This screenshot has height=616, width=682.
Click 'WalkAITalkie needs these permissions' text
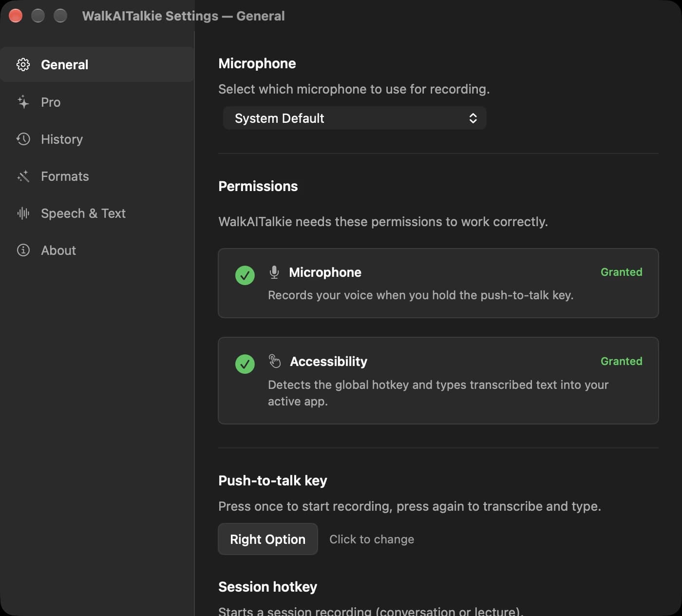(x=383, y=222)
